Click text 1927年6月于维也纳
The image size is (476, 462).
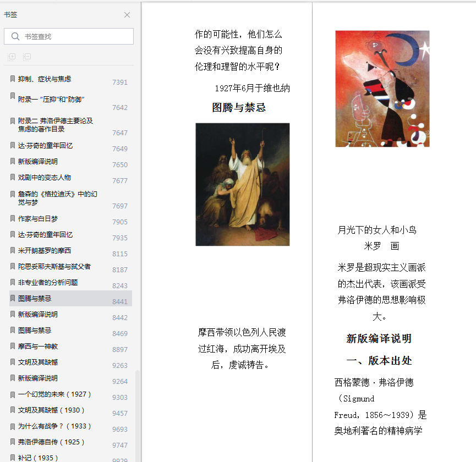tap(252, 88)
